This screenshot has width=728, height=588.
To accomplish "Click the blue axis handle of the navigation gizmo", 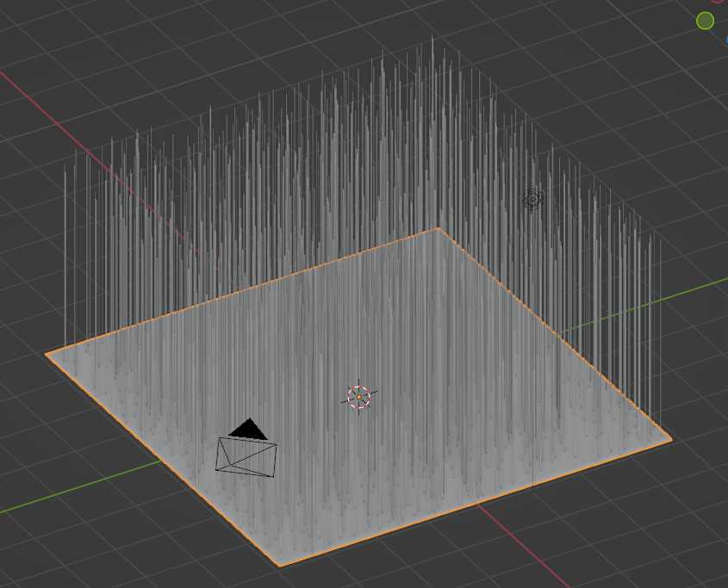I will [725, 40].
